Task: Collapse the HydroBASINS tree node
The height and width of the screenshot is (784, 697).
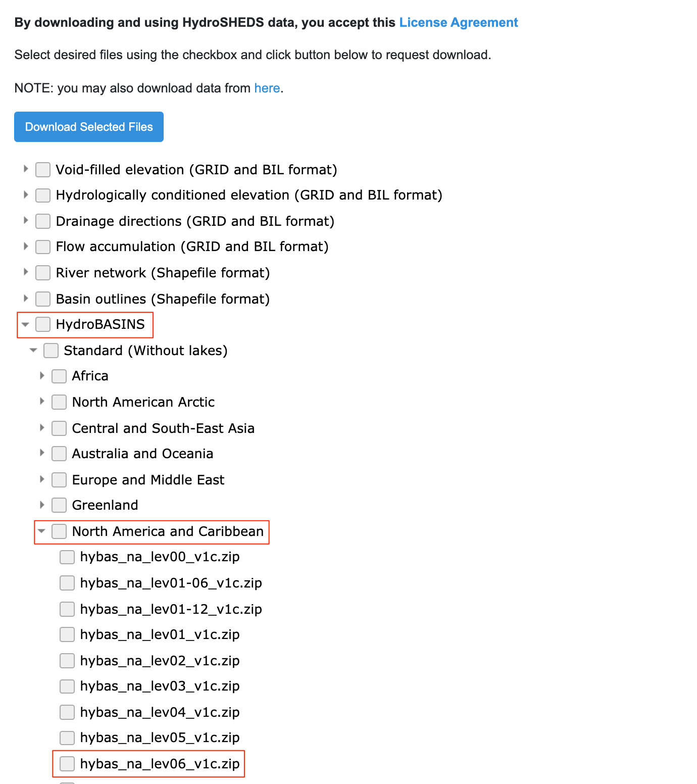Action: pos(26,324)
